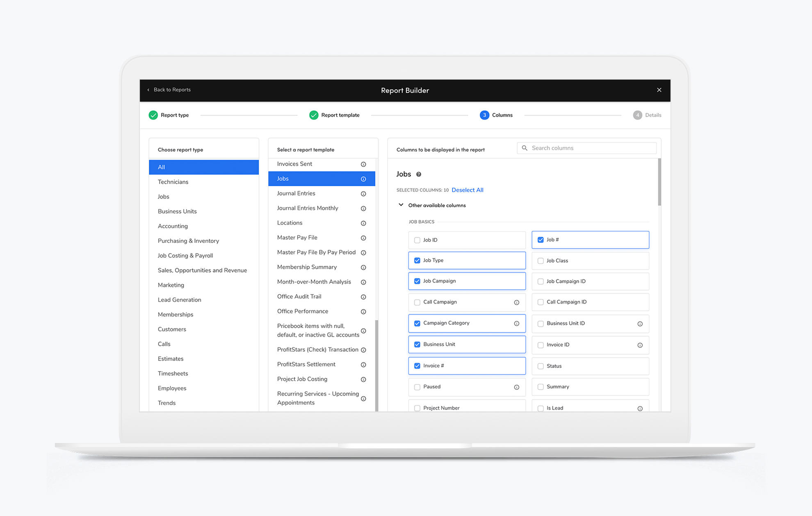The height and width of the screenshot is (516, 812).
Task: Click the info icon beside Master Pay File
Action: click(x=363, y=237)
